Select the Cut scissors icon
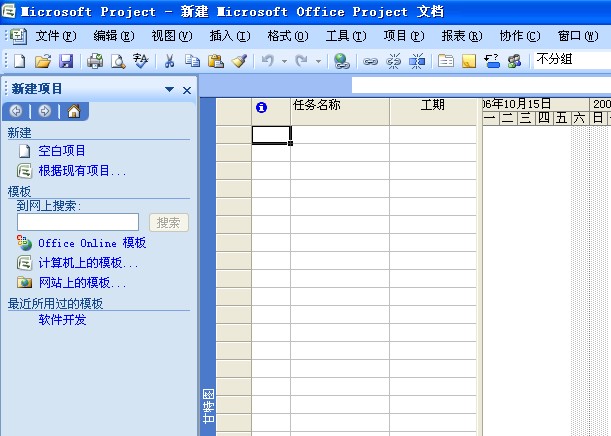 170,61
